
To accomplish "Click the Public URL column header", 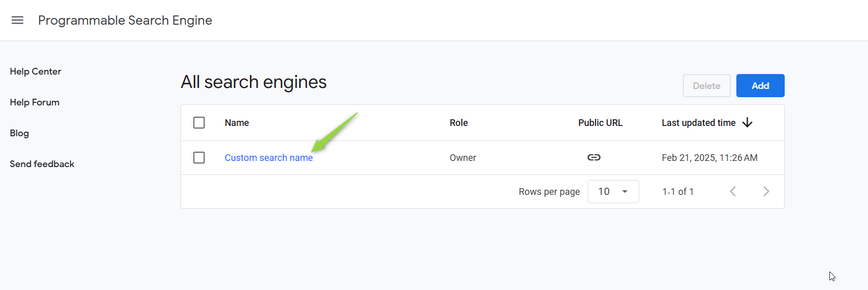I will click(600, 123).
